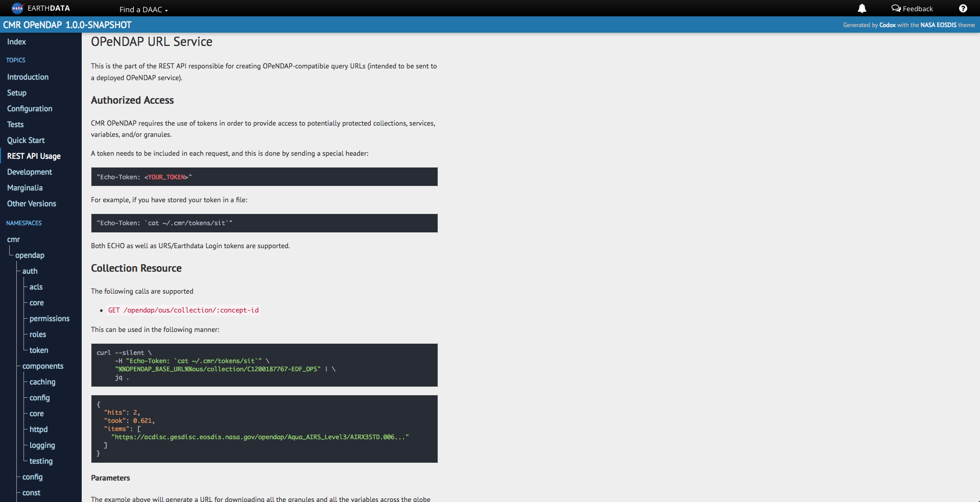
Task: Click the acdisc.gesdisc.eosdis.nasa.gov URL string
Action: pos(260,437)
